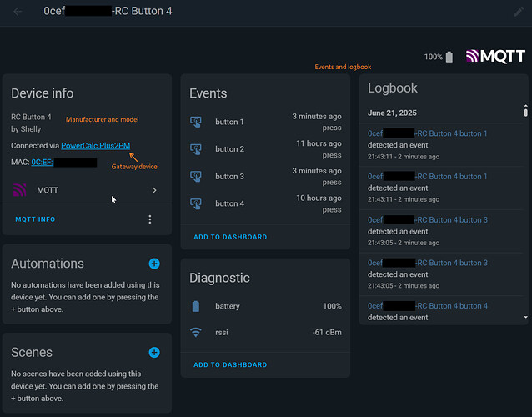Click the large MQTT logo in header
The height and width of the screenshot is (417, 532).
tap(495, 57)
